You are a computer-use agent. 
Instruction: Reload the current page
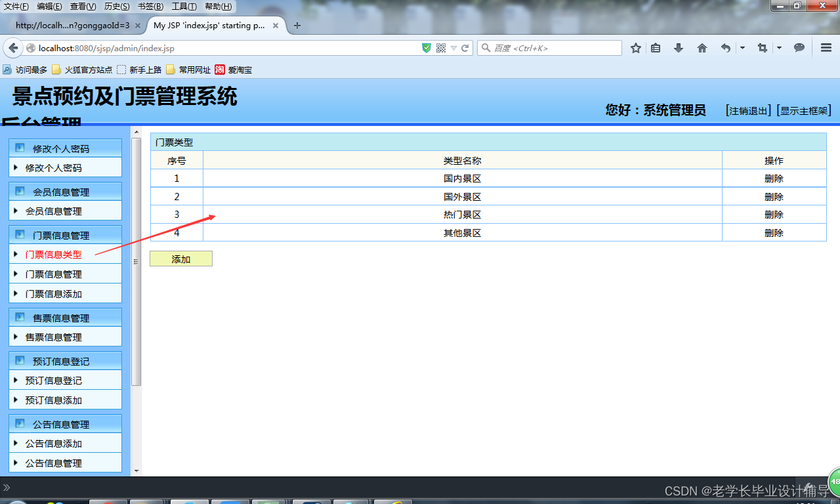pyautogui.click(x=465, y=47)
